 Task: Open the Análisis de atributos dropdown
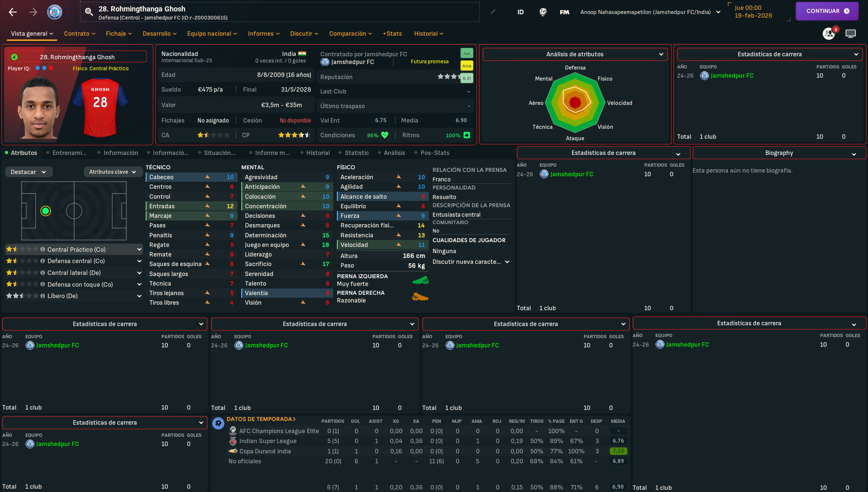(x=575, y=54)
